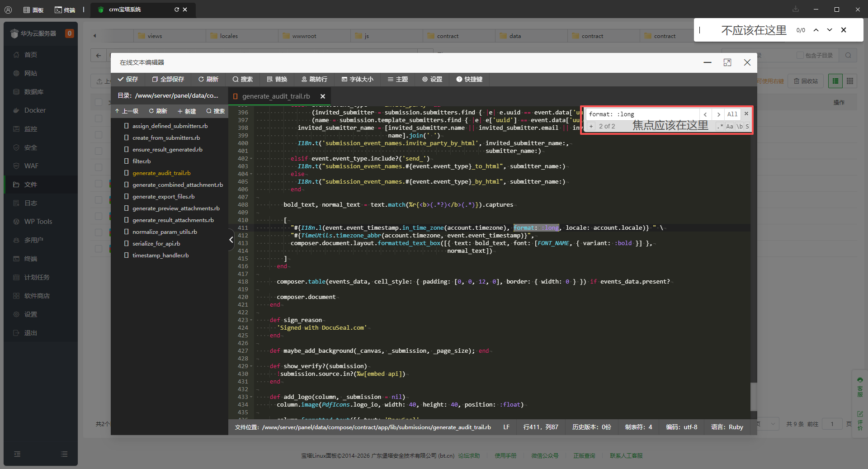868x469 pixels.
Task: Expand replace row with plus button
Action: [591, 127]
